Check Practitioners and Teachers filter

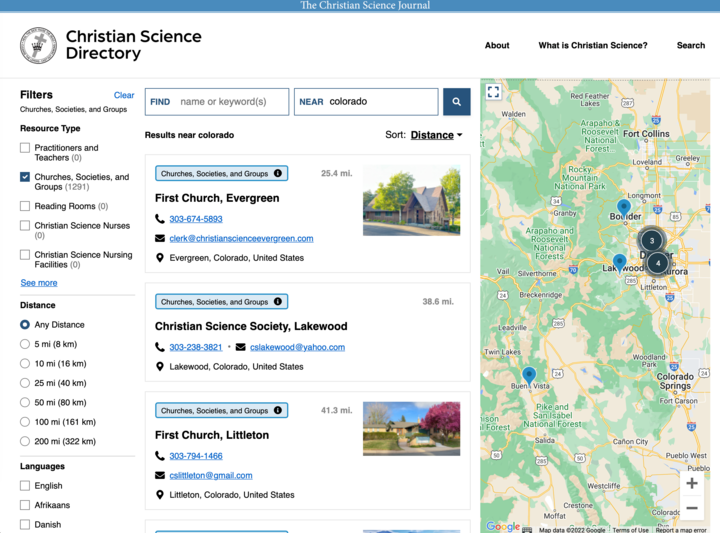tap(25, 148)
